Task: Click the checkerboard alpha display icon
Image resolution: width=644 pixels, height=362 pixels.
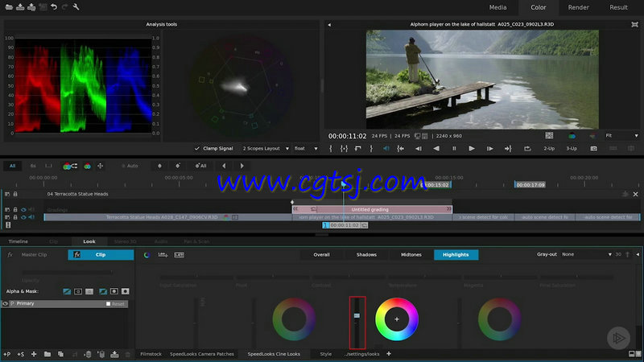Action: 549,136
